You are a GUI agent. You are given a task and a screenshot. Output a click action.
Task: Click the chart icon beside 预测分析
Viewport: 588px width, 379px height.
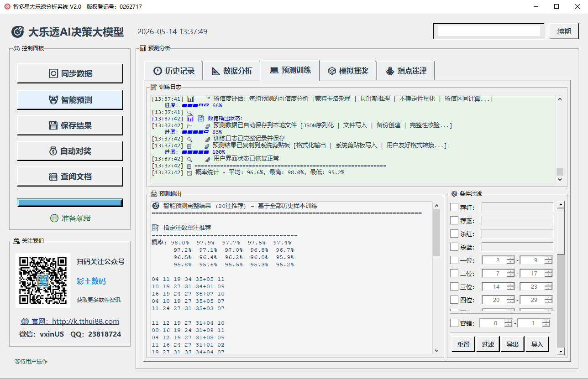click(x=143, y=48)
